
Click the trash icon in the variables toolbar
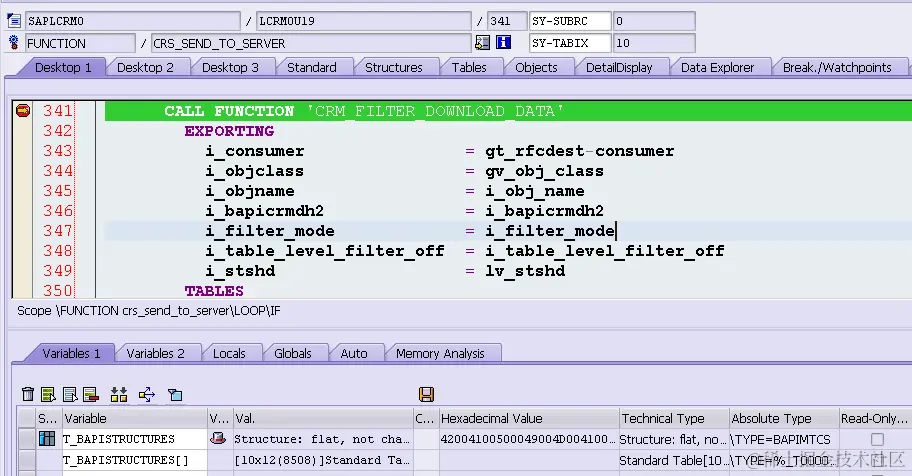(27, 395)
